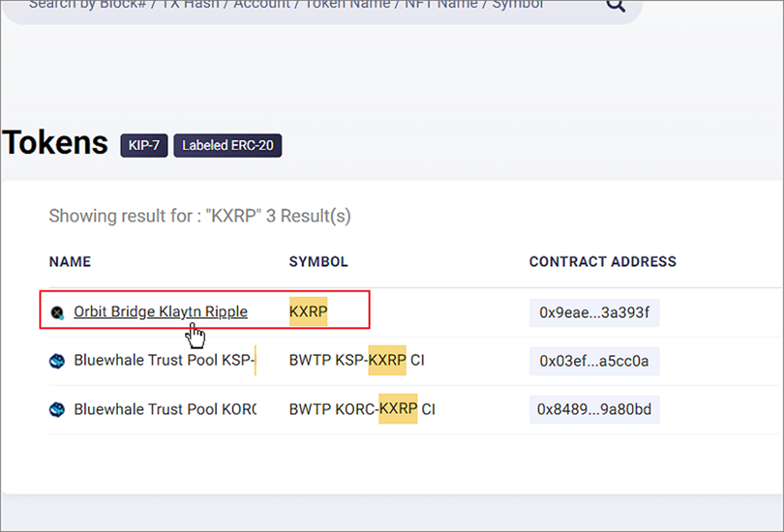Click the SYMBOL column header
784x532 pixels.
(x=319, y=262)
